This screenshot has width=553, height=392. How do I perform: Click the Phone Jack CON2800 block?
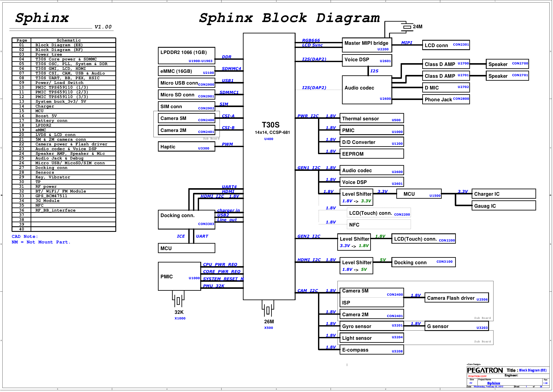click(x=447, y=100)
